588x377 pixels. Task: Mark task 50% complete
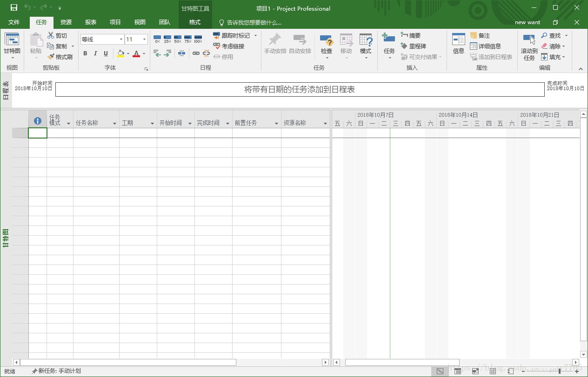click(178, 39)
